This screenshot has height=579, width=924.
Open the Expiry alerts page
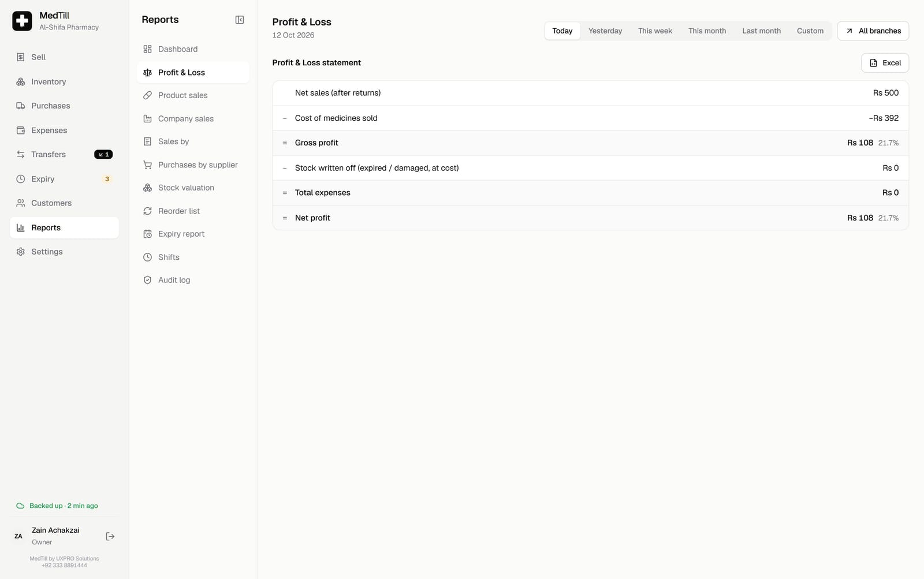64,179
